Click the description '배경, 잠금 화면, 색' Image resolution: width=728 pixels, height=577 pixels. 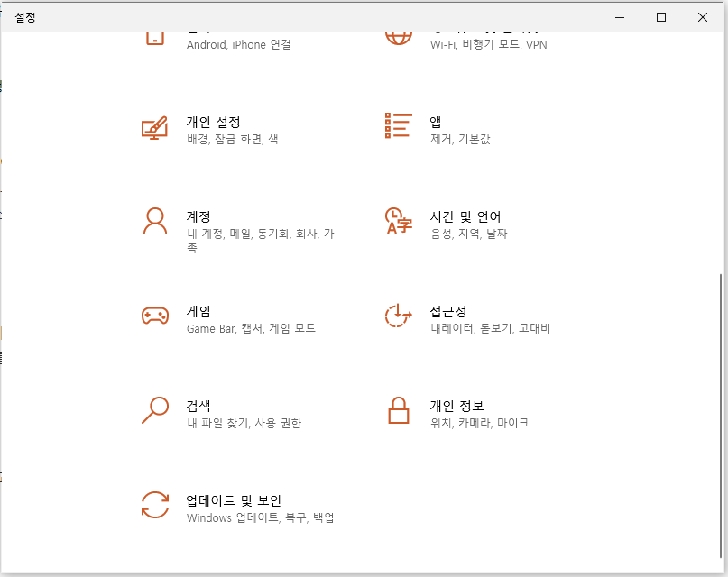(x=233, y=139)
